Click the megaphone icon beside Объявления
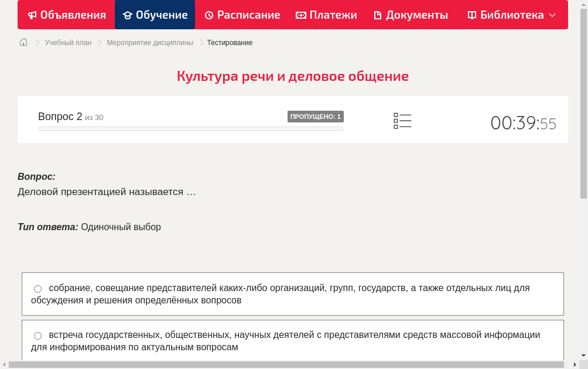 (x=32, y=15)
